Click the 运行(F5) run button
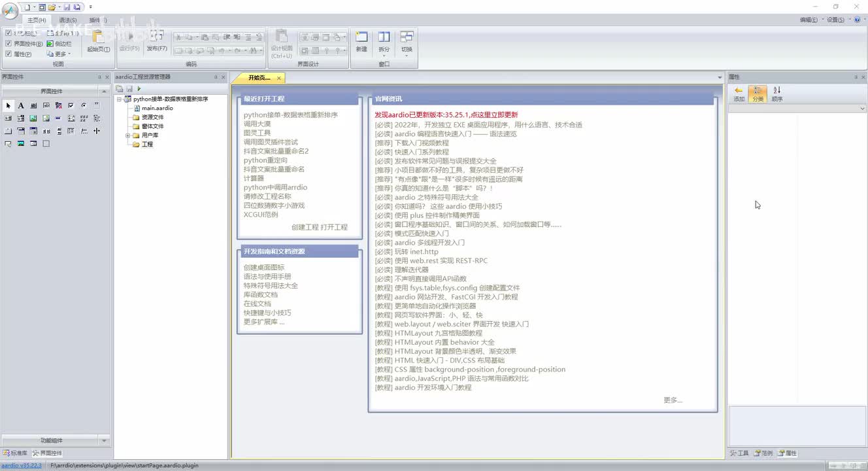The height and width of the screenshot is (471, 868). click(x=129, y=41)
